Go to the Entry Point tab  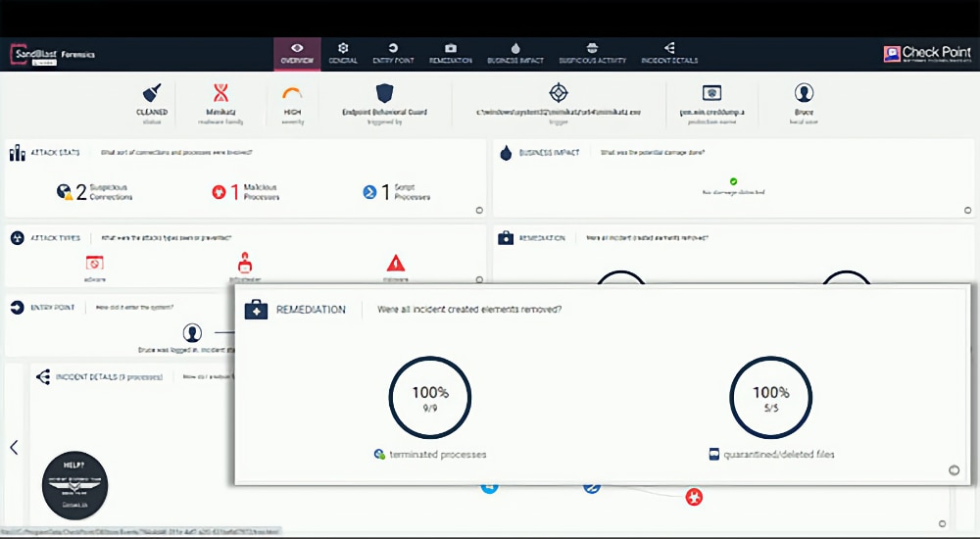(x=393, y=54)
